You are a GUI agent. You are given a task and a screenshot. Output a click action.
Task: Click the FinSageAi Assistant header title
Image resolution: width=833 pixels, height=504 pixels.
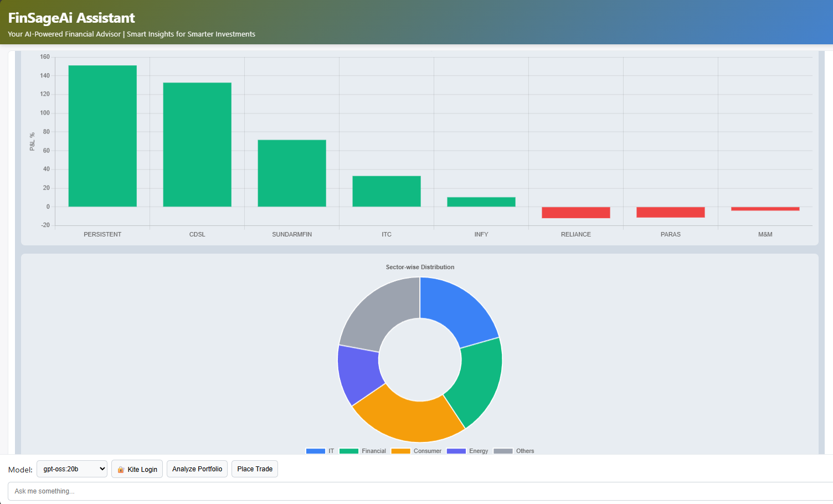coord(71,17)
